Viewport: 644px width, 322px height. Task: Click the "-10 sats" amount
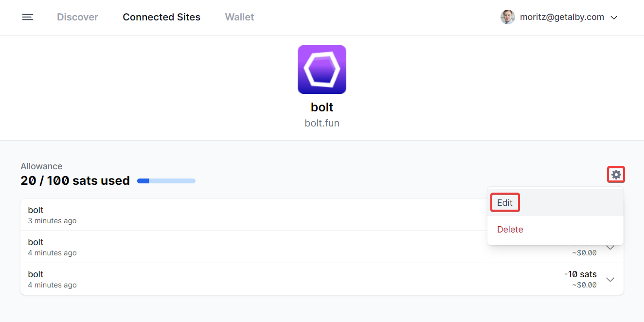click(x=580, y=274)
